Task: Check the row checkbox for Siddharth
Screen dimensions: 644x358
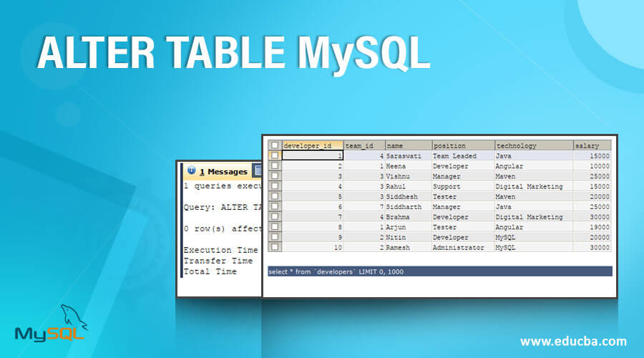Action: (x=275, y=206)
